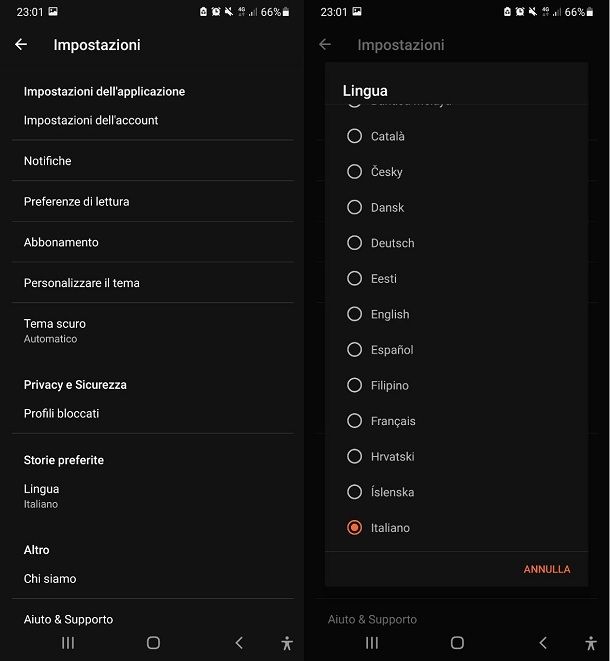Tap the home button on the left navigation bar
This screenshot has width=610, height=661.
click(153, 643)
